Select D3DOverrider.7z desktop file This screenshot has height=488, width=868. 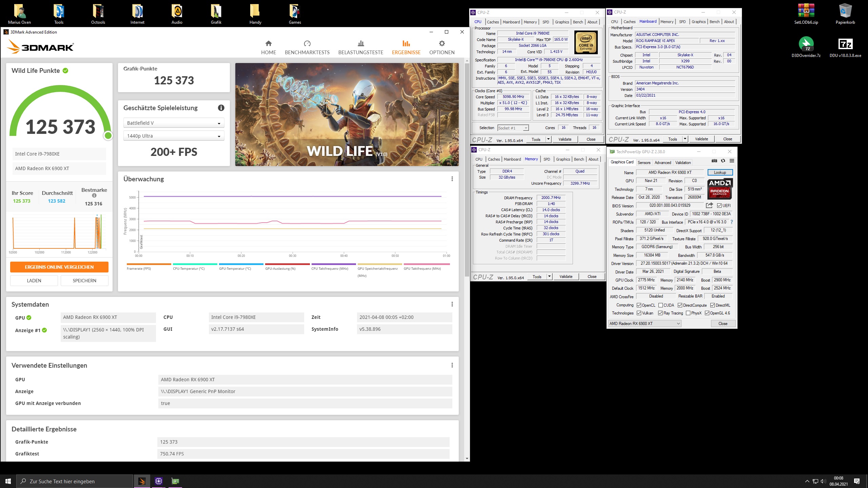(x=806, y=47)
